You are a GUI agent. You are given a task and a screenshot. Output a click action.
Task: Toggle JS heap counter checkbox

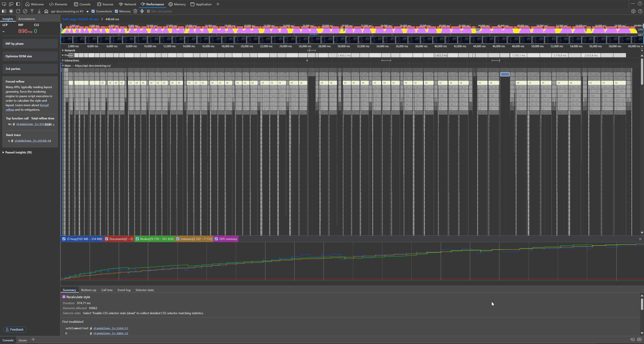point(64,239)
